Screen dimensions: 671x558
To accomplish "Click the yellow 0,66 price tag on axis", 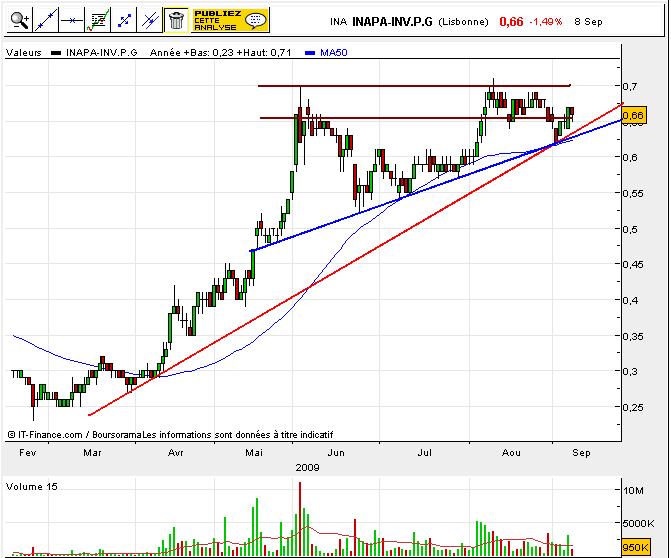I will click(x=634, y=115).
